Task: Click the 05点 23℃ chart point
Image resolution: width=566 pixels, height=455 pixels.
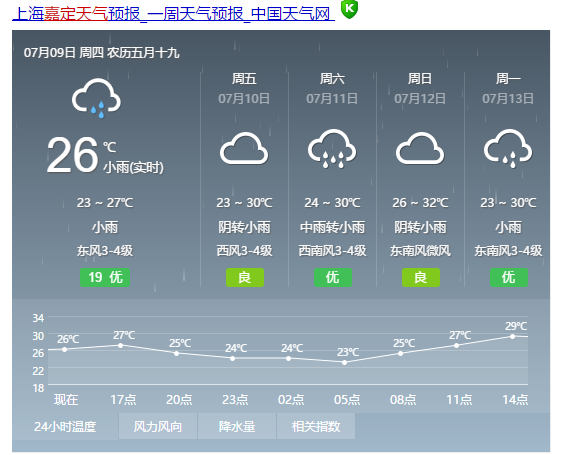Action: [344, 362]
